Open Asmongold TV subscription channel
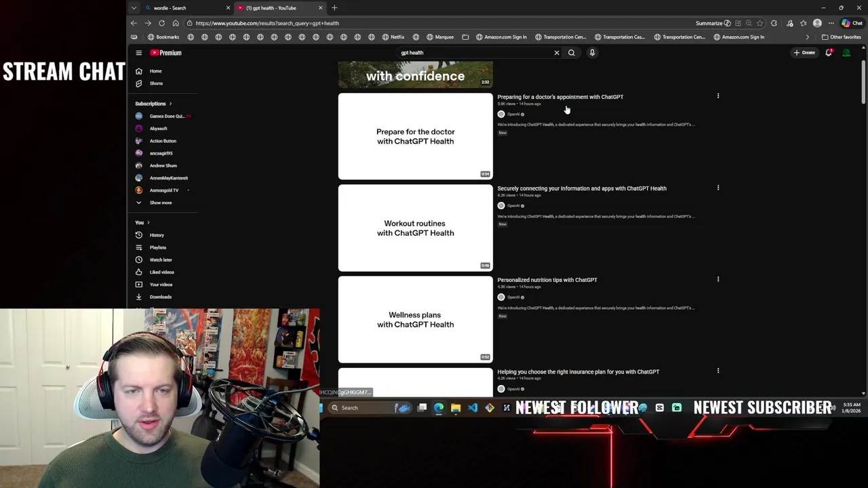The height and width of the screenshot is (488, 868). pos(165,190)
